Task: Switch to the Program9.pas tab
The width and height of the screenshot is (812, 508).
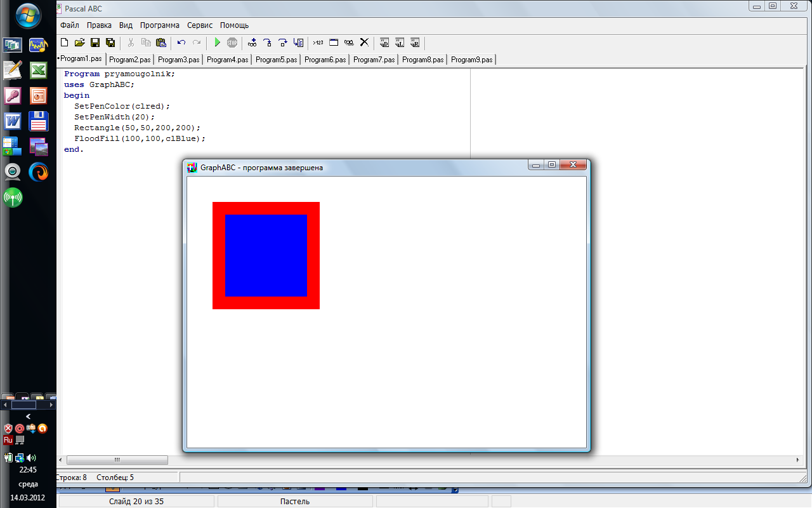Action: point(471,60)
